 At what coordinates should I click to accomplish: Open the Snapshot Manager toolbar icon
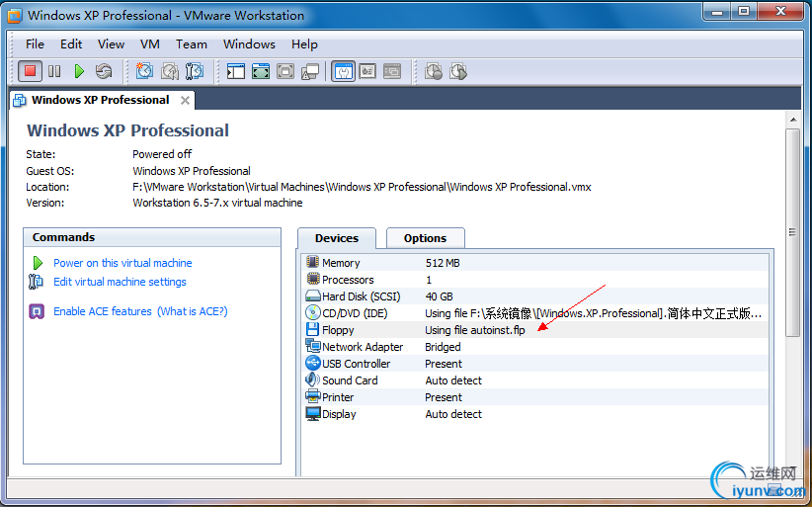[195, 71]
